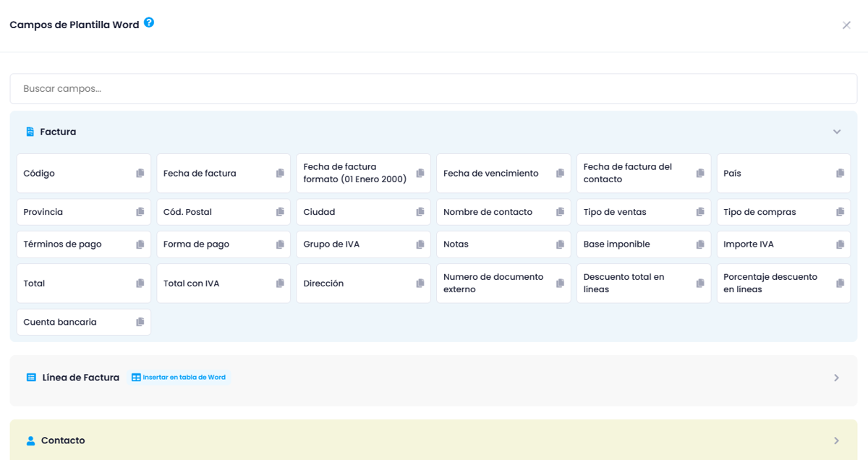Collapse the Factura section chevron

[x=837, y=132]
